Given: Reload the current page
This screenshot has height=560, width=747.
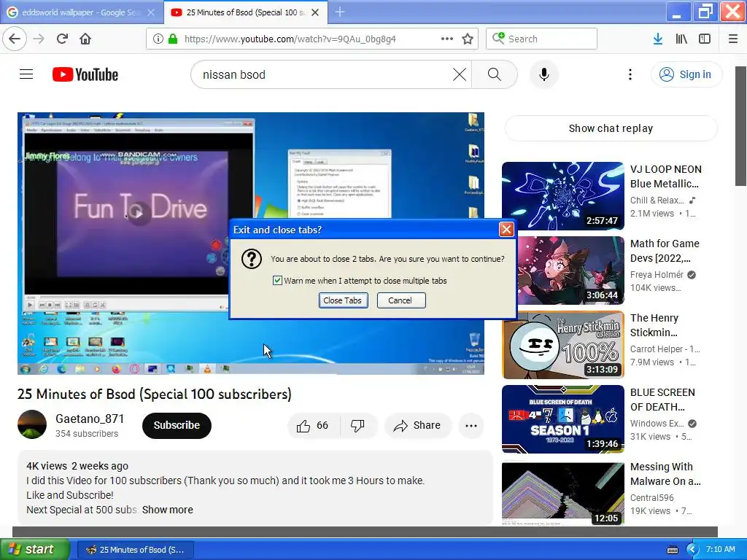Looking at the screenshot, I should pos(63,39).
